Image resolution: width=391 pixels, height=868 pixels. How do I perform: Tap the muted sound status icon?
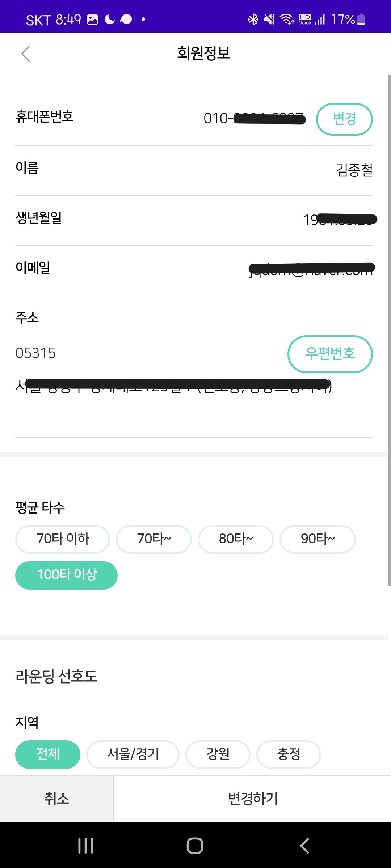269,19
